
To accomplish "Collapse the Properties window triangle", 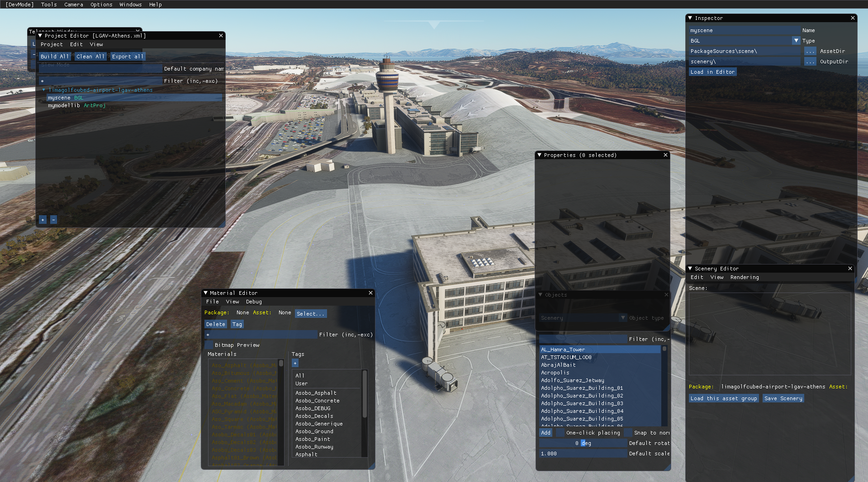I will (539, 155).
